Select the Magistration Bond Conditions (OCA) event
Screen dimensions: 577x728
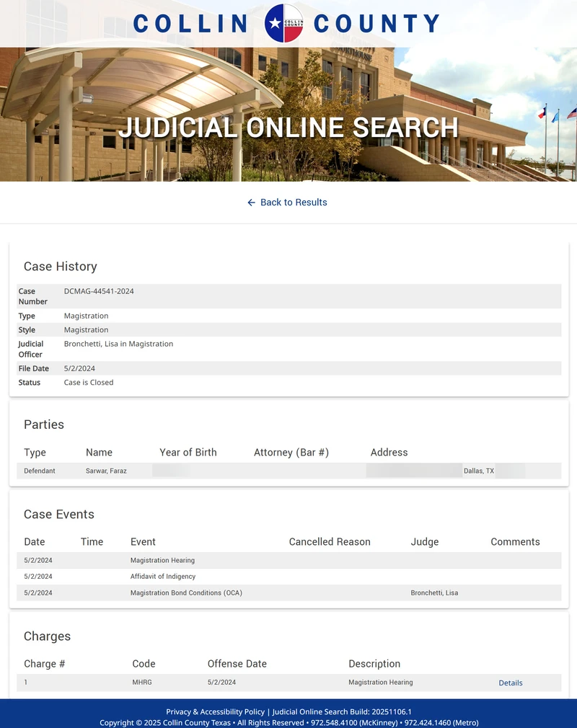[x=186, y=592]
